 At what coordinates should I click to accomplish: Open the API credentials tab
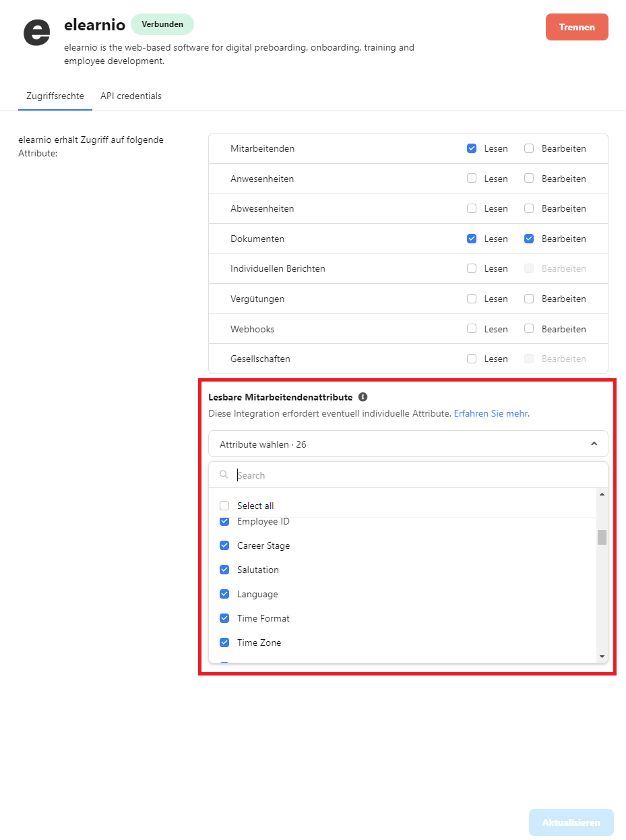131,96
